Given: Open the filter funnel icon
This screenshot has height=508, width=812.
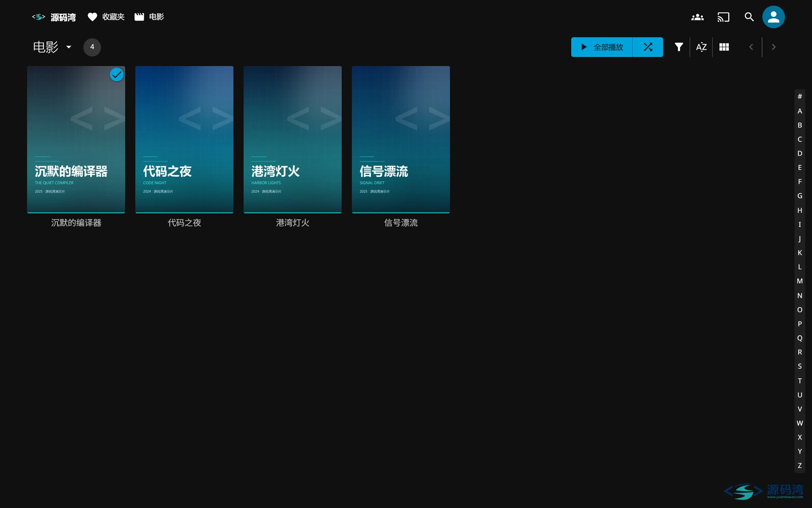Looking at the screenshot, I should 679,47.
